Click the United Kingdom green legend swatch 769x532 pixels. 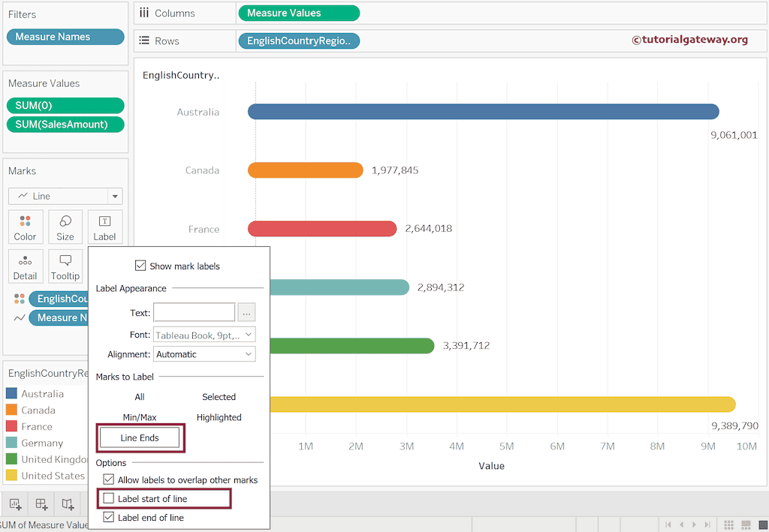(x=12, y=459)
